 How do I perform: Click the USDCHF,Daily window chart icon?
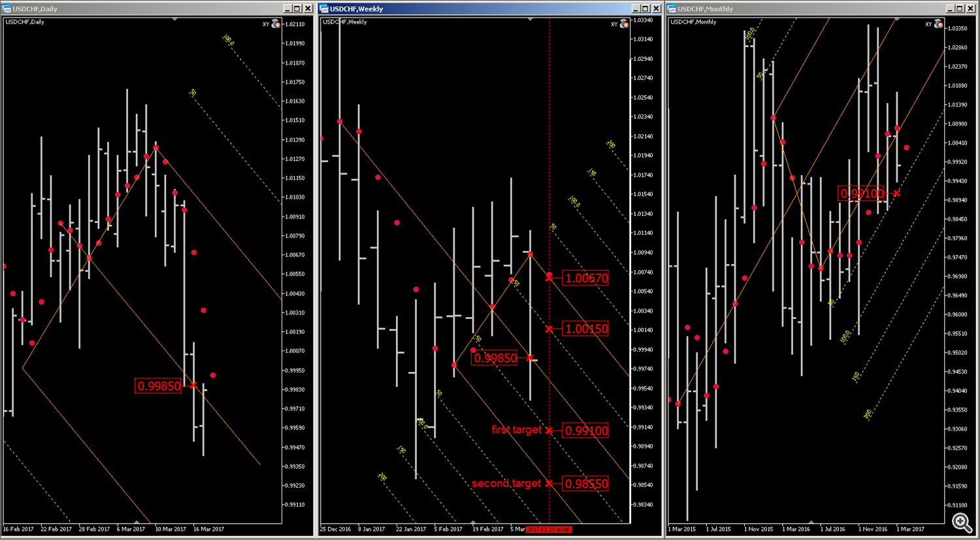pos(7,9)
